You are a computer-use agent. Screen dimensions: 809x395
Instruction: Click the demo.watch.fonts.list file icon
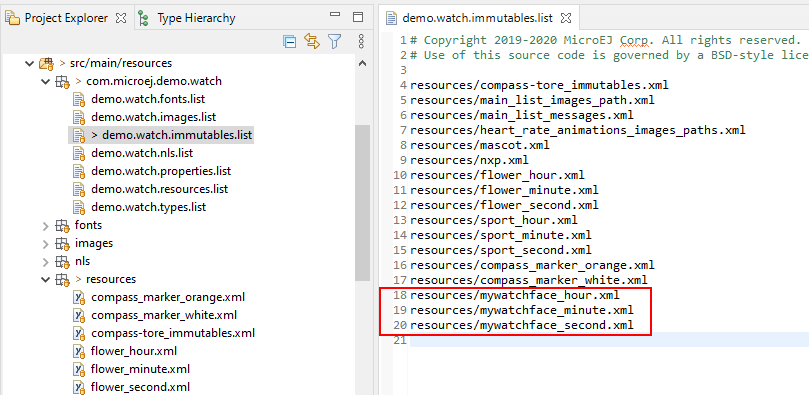coord(78,100)
